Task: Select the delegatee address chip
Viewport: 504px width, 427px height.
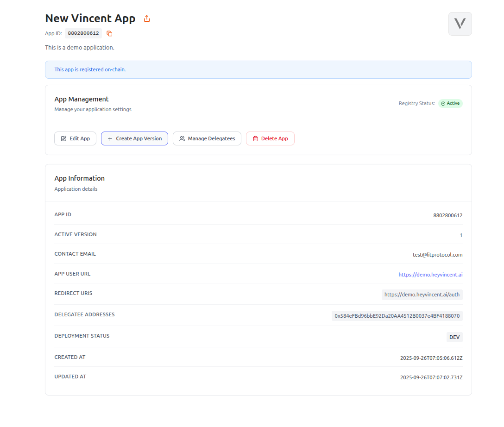Action: (397, 315)
